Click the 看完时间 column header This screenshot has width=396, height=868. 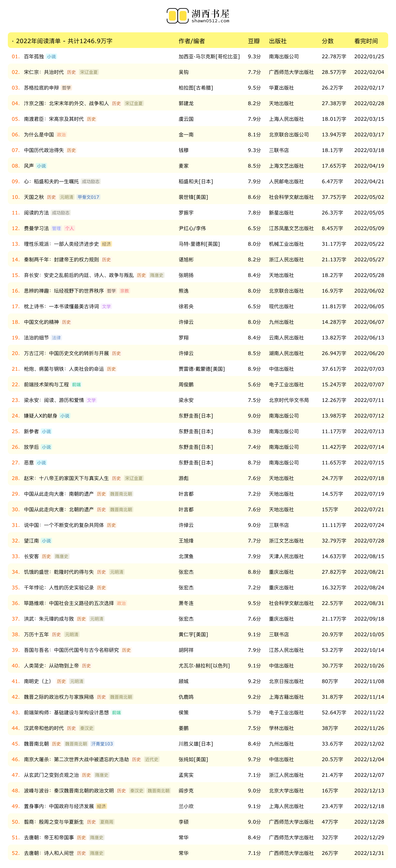(x=366, y=41)
